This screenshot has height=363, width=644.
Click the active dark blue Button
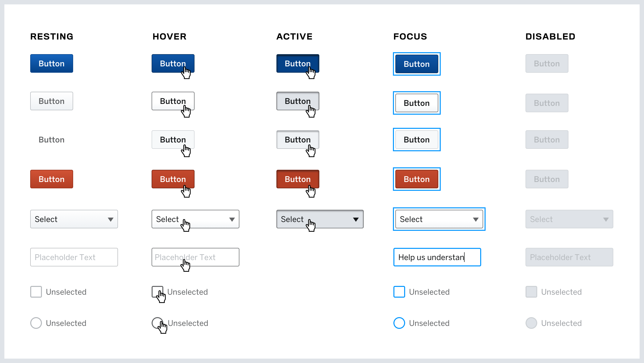(297, 63)
